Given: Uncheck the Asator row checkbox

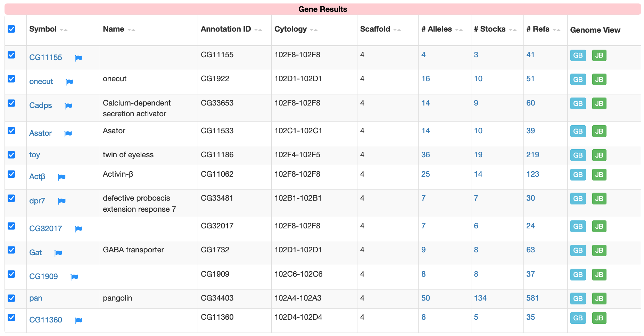Looking at the screenshot, I should [11, 131].
